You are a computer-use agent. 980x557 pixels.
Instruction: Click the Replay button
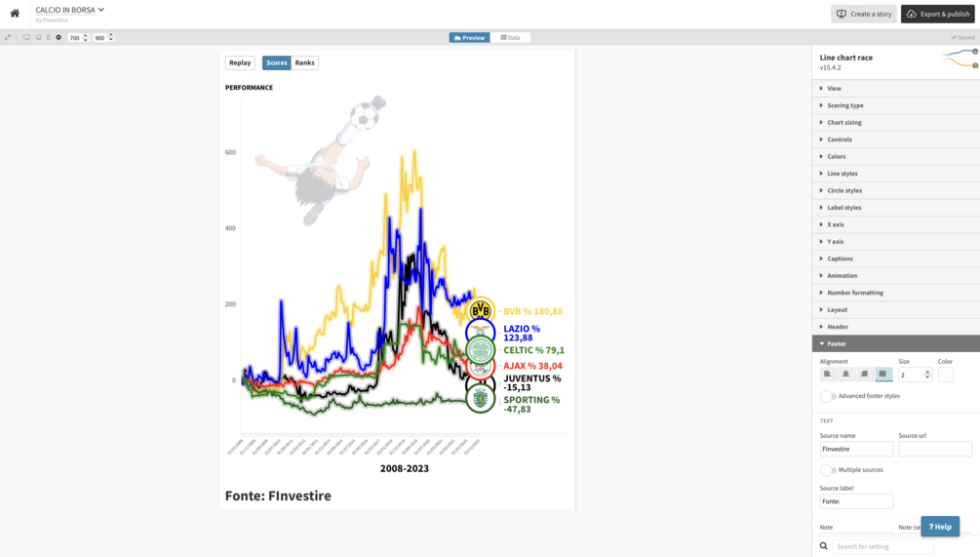[240, 62]
